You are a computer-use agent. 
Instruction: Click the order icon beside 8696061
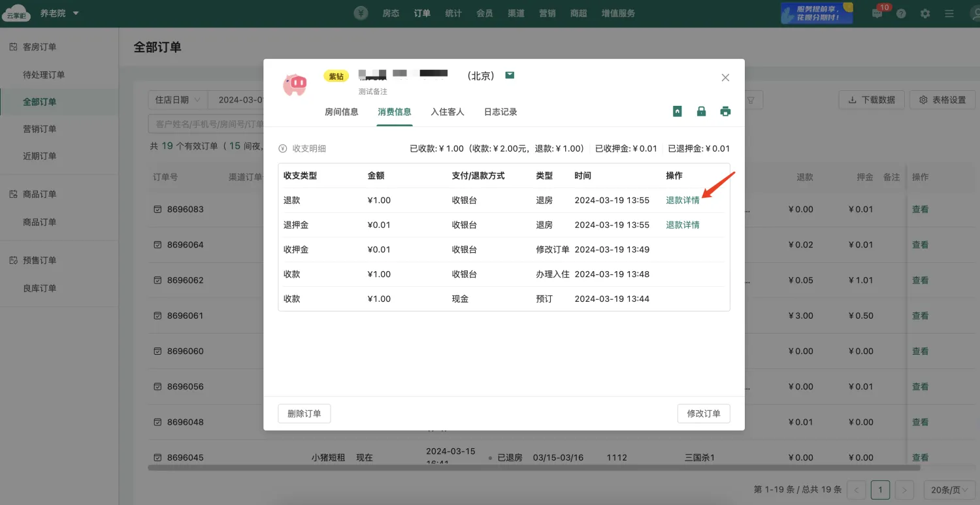[x=157, y=316]
